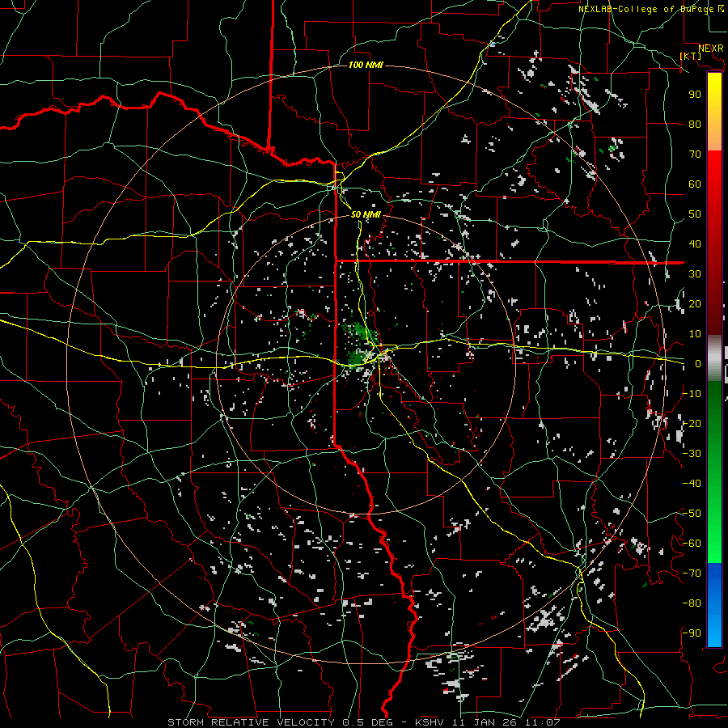
Task: Click the -80 knot scale label
Action: [692, 603]
